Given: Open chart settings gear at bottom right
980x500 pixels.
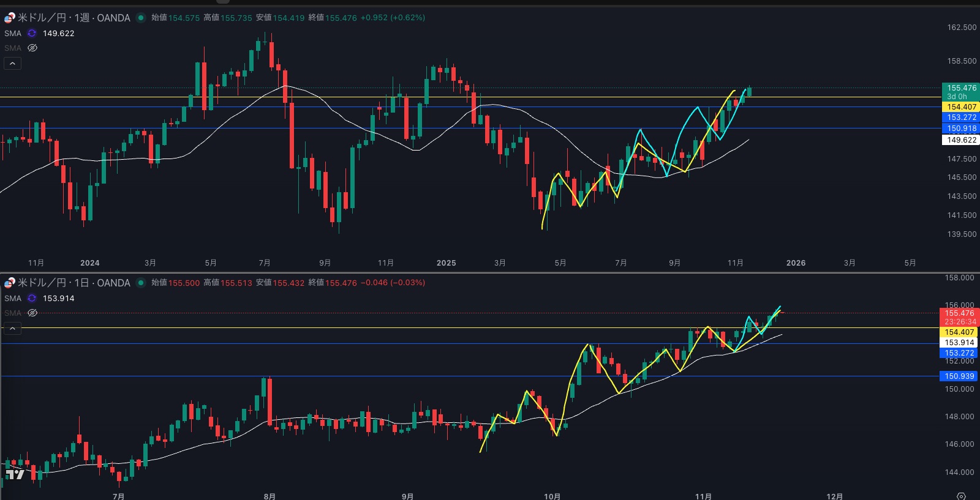Looking at the screenshot, I should point(961,496).
